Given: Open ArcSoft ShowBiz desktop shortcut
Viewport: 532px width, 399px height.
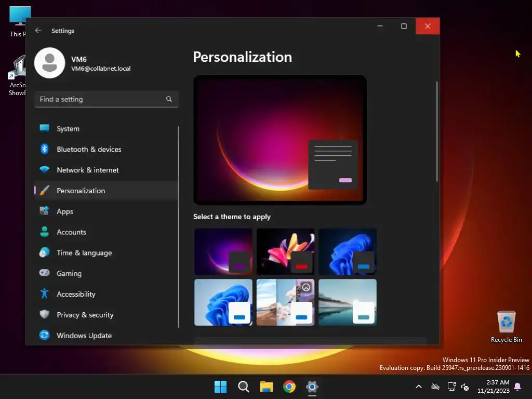Looking at the screenshot, I should [17, 75].
